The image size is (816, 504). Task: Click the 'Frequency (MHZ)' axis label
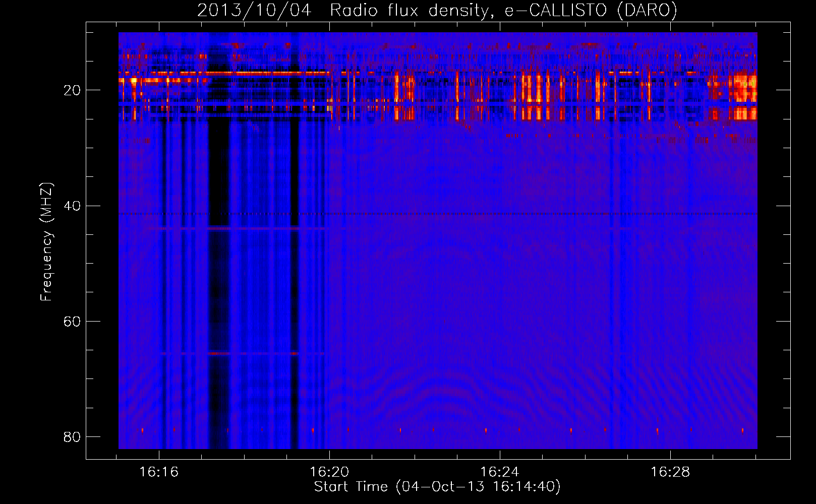[46, 242]
